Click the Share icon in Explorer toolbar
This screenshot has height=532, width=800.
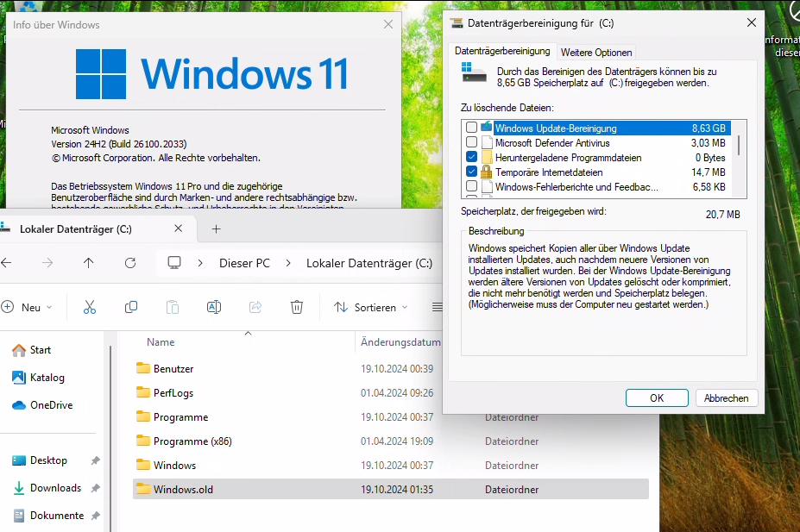point(255,307)
